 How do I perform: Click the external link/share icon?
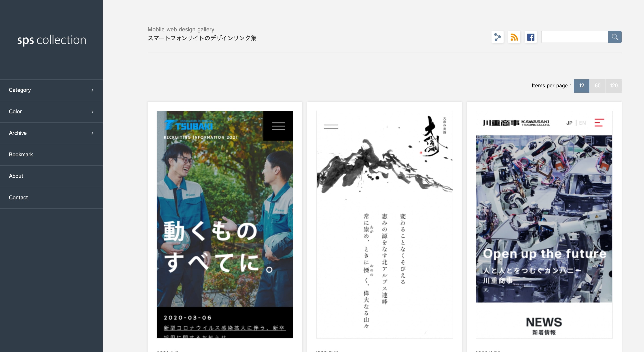(498, 37)
